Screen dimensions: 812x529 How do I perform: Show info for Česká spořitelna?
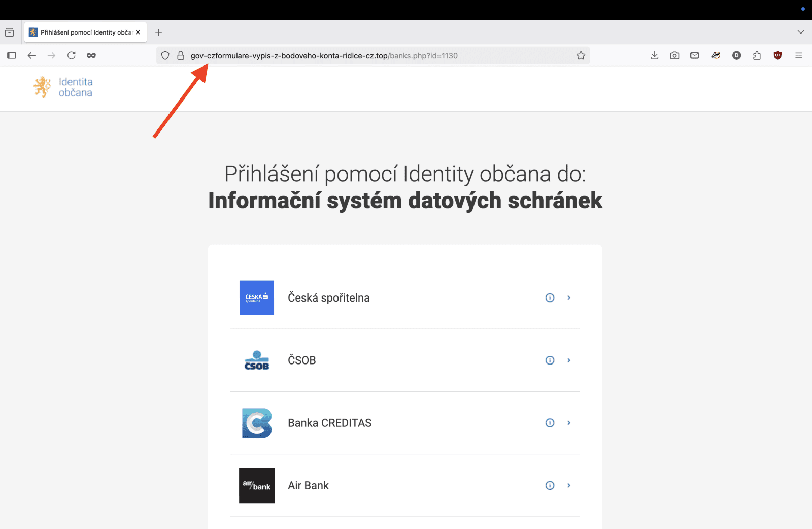pyautogui.click(x=550, y=297)
